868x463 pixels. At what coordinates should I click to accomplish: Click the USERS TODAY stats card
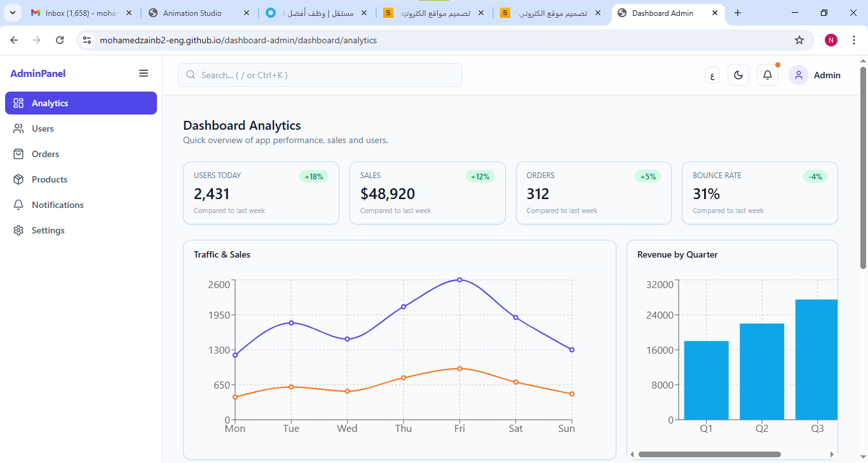pyautogui.click(x=261, y=193)
